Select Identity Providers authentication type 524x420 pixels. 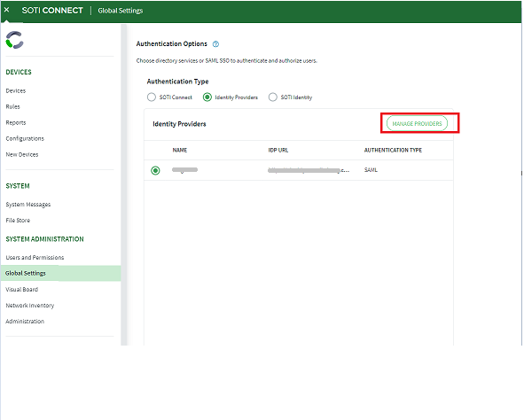click(x=207, y=97)
